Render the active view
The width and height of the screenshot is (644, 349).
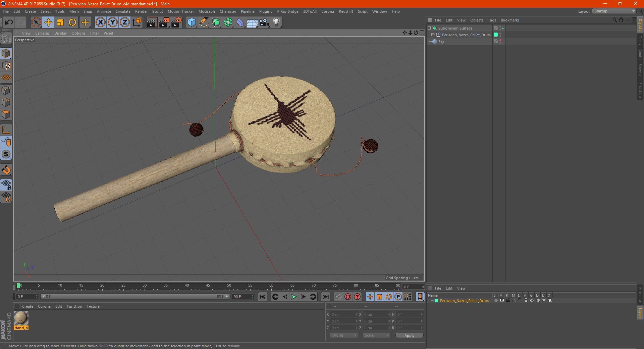[x=152, y=22]
